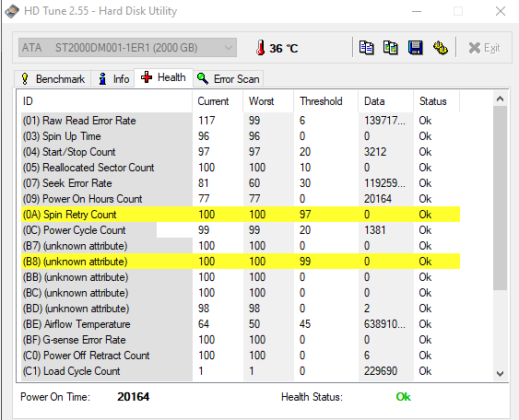Open the options wrench toolbar icon

pos(441,48)
